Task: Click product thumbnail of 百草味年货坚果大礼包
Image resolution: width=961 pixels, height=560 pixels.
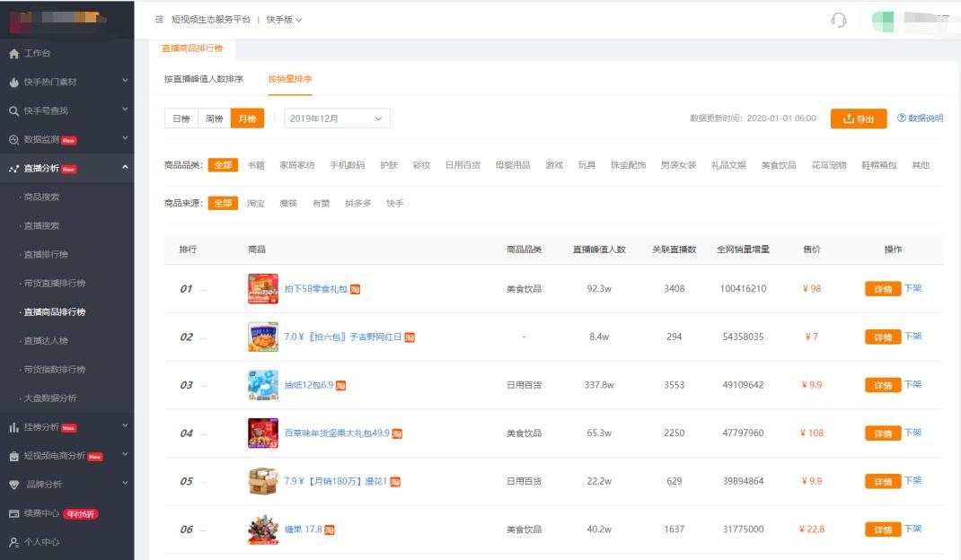Action: click(263, 433)
